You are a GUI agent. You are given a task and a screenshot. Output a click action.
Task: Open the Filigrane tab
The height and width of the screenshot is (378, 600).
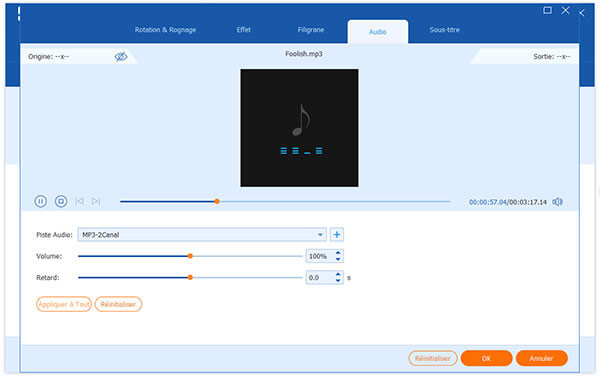pyautogui.click(x=311, y=29)
